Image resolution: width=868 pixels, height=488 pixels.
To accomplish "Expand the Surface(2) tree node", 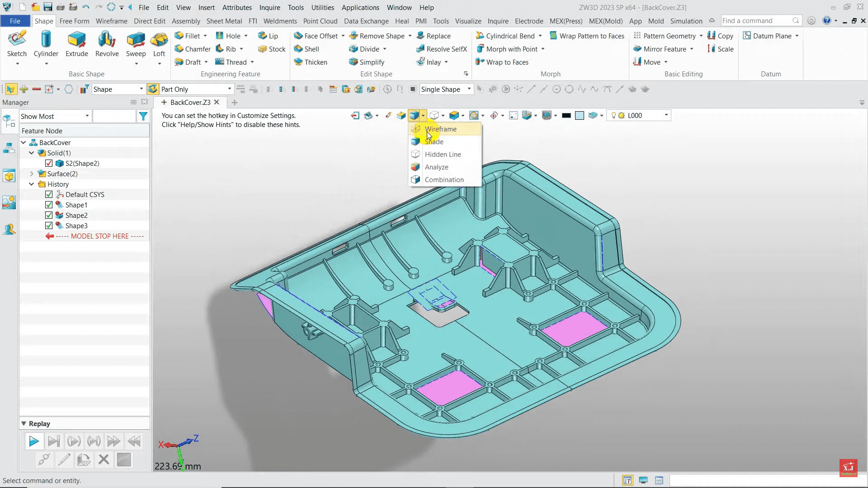I will pos(32,174).
